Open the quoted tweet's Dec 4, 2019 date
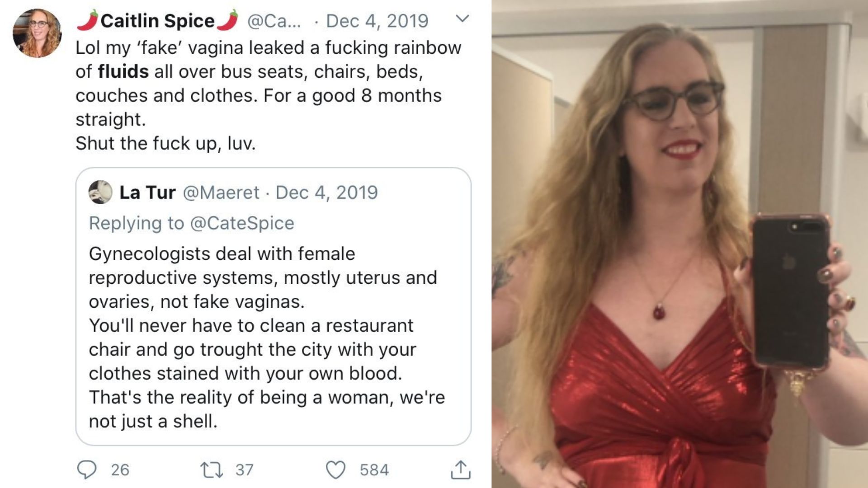The image size is (868, 488). point(326,192)
